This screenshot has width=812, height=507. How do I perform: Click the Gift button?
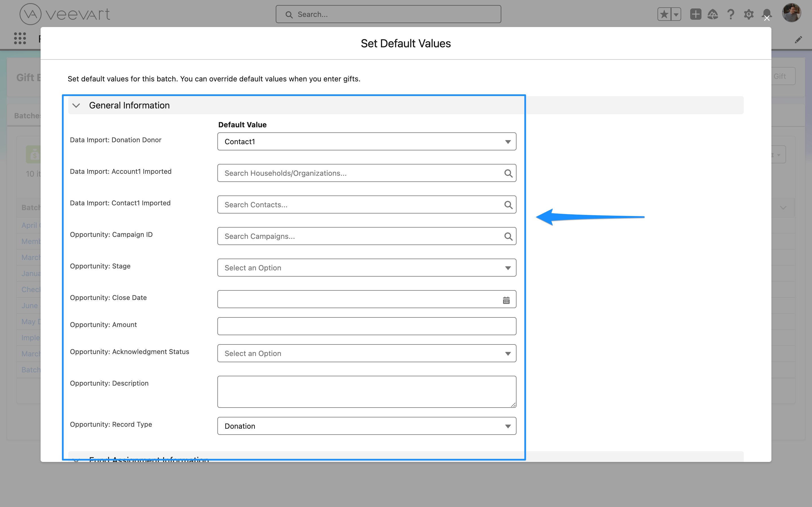pos(780,76)
